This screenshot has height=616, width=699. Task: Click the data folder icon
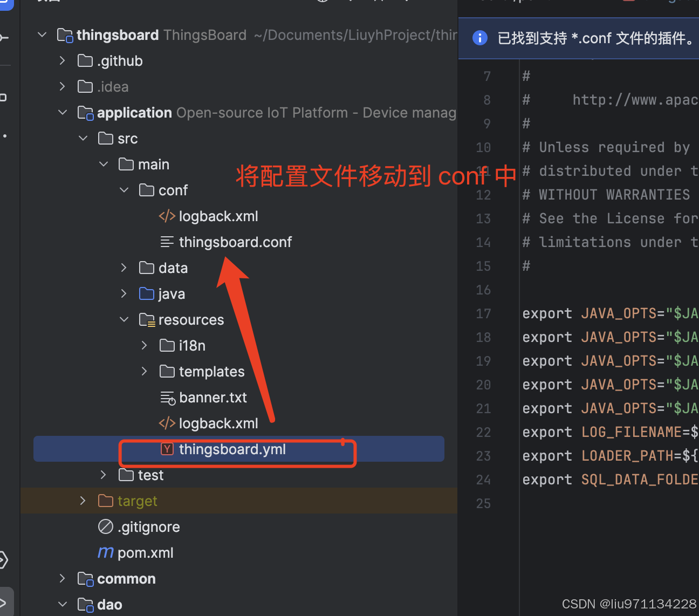[146, 268]
